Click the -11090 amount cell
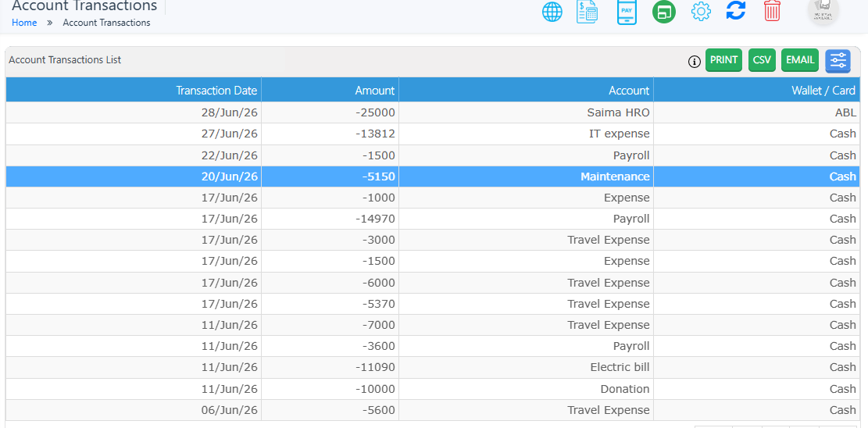 (x=330, y=367)
